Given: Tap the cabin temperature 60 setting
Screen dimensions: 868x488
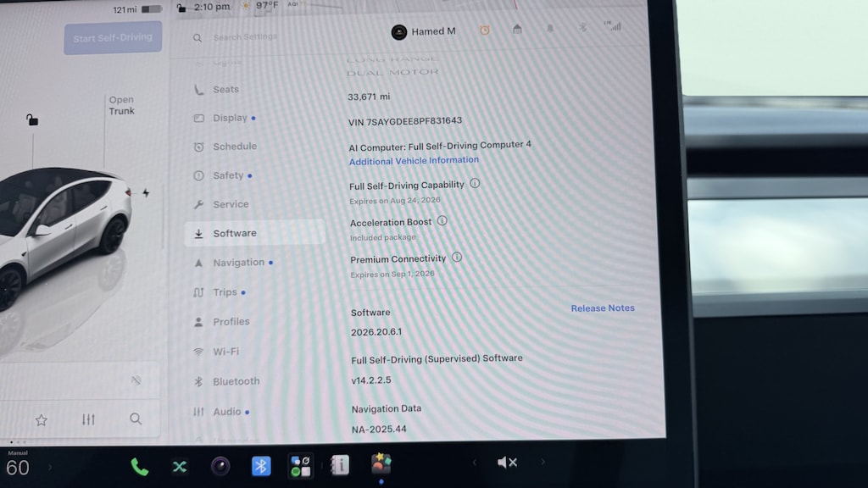Looking at the screenshot, I should pyautogui.click(x=17, y=468).
